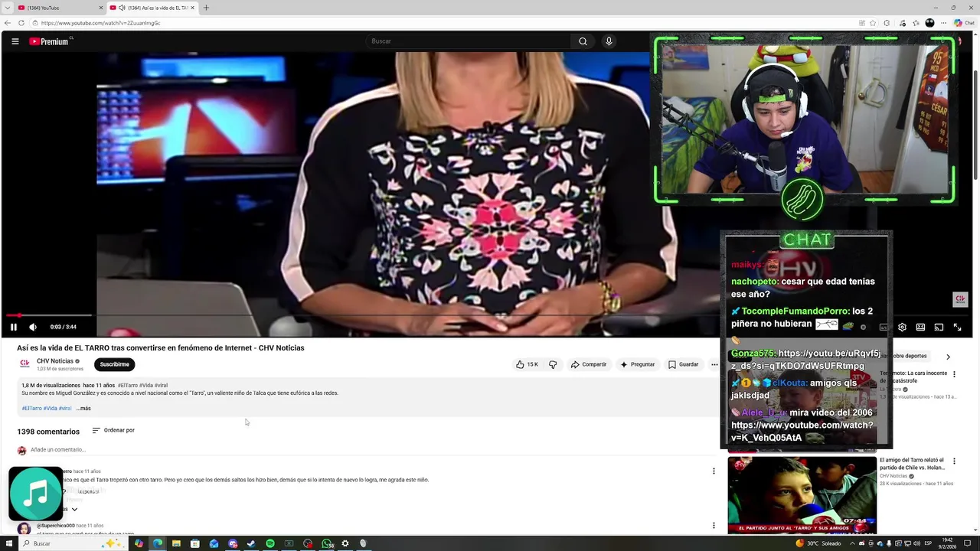Go to YouTube Premium home logo
The image size is (980, 551).
coord(49,41)
